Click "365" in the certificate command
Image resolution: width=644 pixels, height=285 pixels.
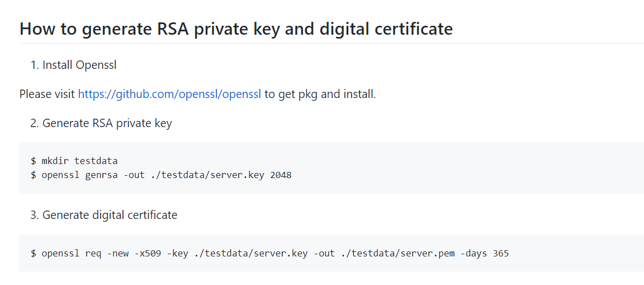tap(501, 253)
